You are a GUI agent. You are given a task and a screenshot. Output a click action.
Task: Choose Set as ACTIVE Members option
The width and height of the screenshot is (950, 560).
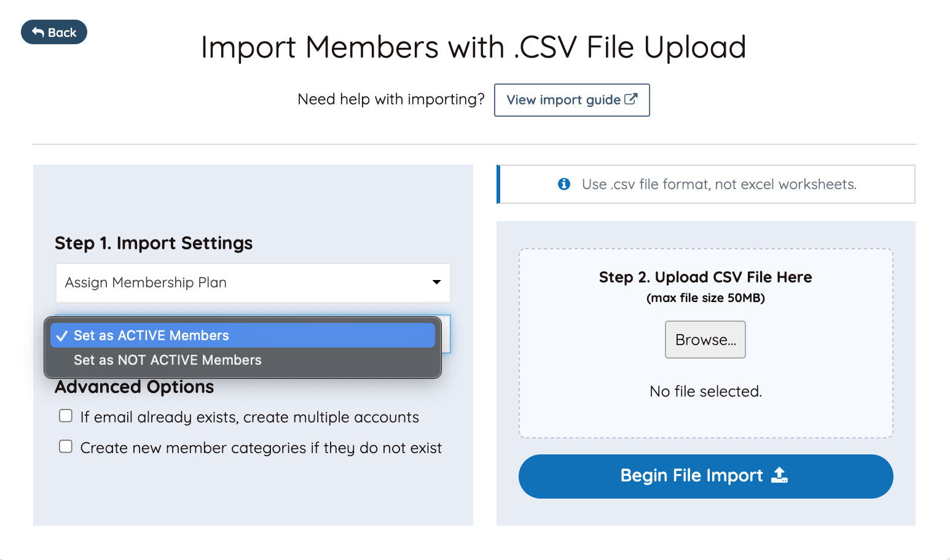tap(151, 335)
